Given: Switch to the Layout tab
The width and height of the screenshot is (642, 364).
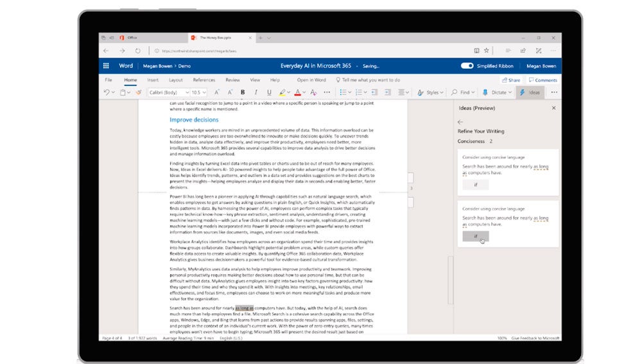Looking at the screenshot, I should (x=176, y=80).
